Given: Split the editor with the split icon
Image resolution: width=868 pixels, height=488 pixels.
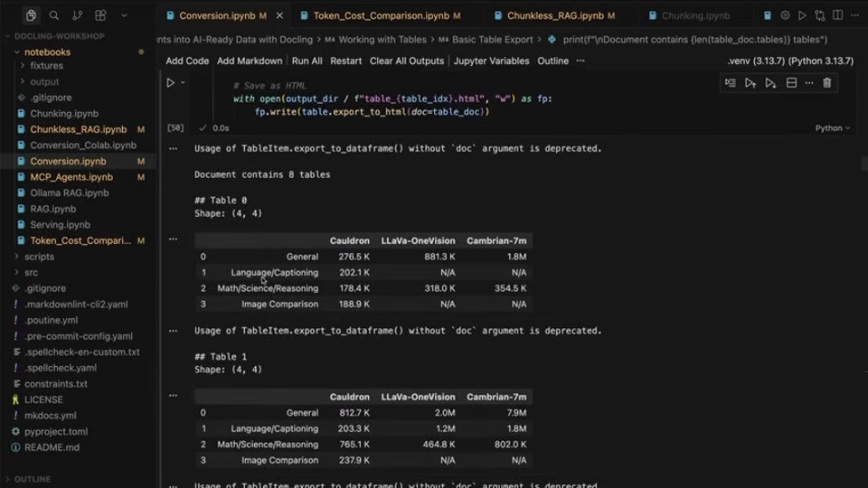Looking at the screenshot, I should click(x=837, y=15).
